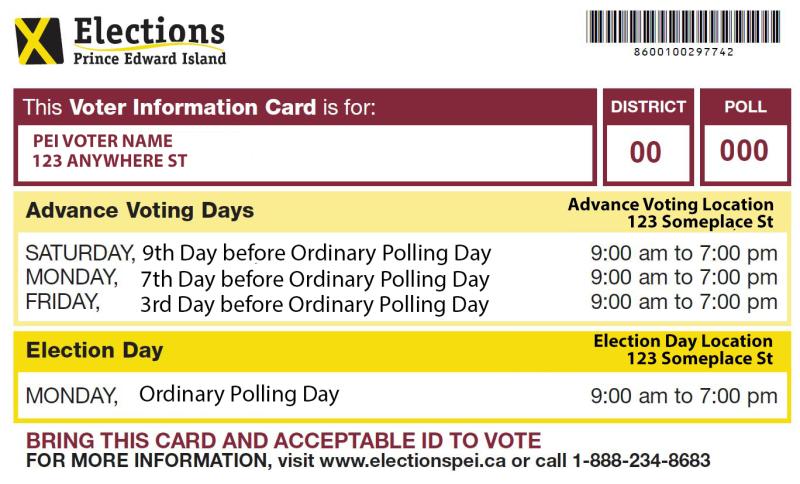The image size is (800, 484).
Task: Select the MONDAY 7th Day advance voting row
Action: 402,278
